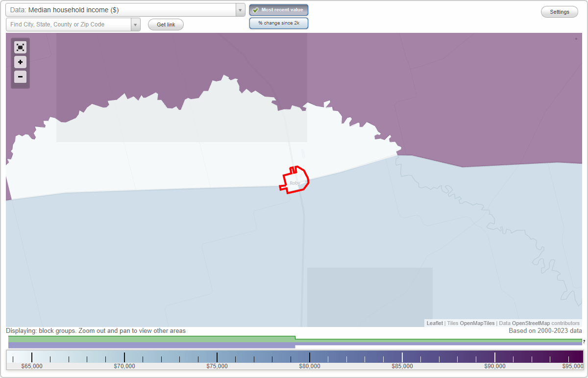Click the zoom-out icon on the map
The height and width of the screenshot is (378, 588).
coord(20,77)
